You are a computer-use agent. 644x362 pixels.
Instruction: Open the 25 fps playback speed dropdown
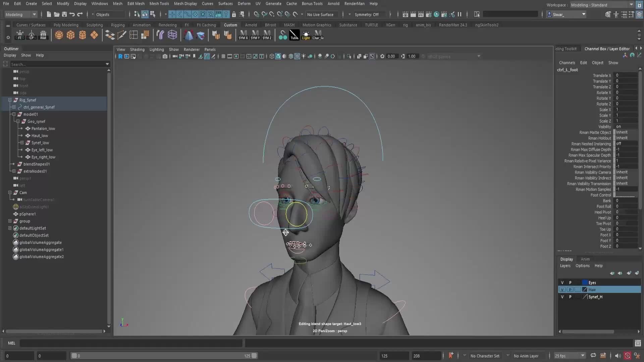click(x=582, y=356)
